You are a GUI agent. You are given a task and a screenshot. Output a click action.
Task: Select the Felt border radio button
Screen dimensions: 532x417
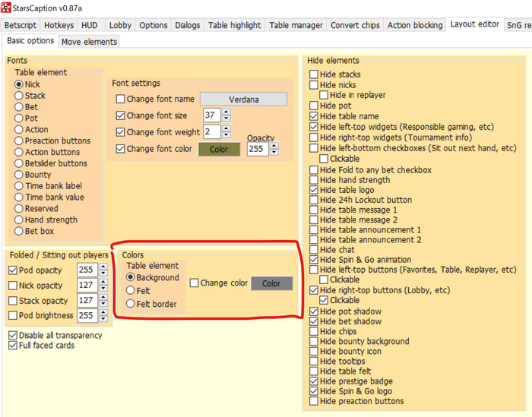click(x=131, y=305)
